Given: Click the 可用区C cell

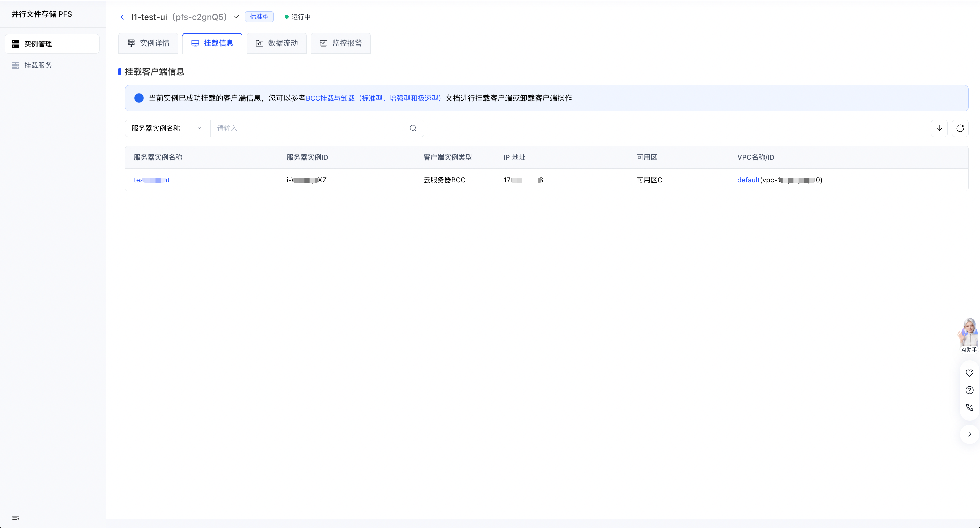Looking at the screenshot, I should [649, 180].
